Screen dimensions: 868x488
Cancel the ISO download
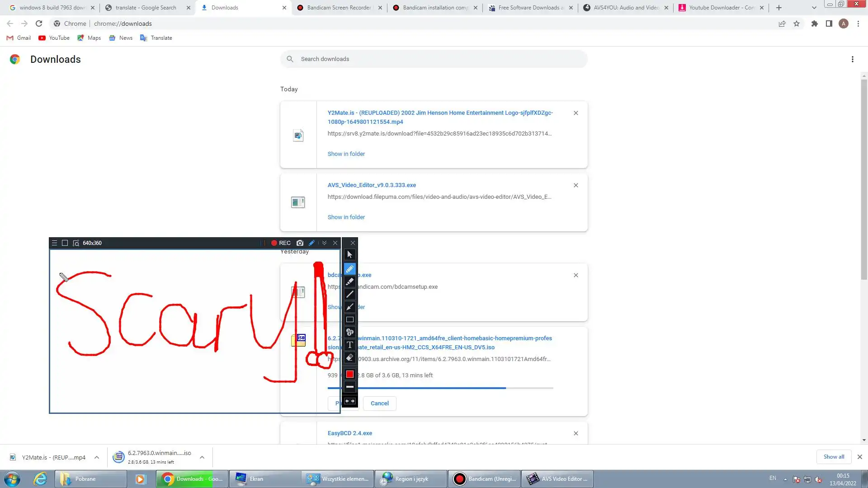pos(379,404)
